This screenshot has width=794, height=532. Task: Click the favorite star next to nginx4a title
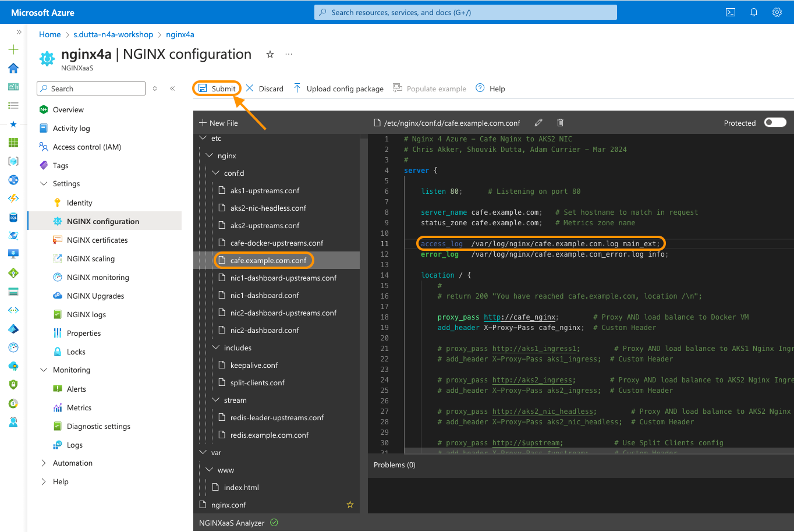click(x=270, y=54)
